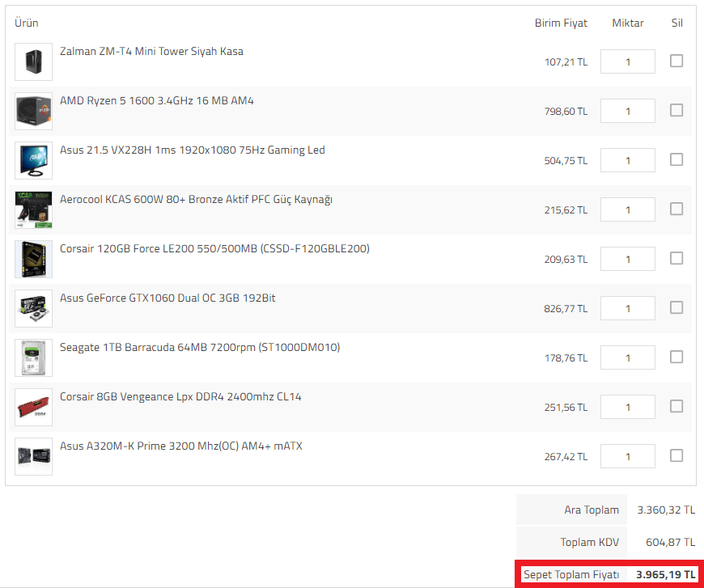Click the quantity field for Asus VX228H
This screenshot has width=704, height=588.
[628, 160]
